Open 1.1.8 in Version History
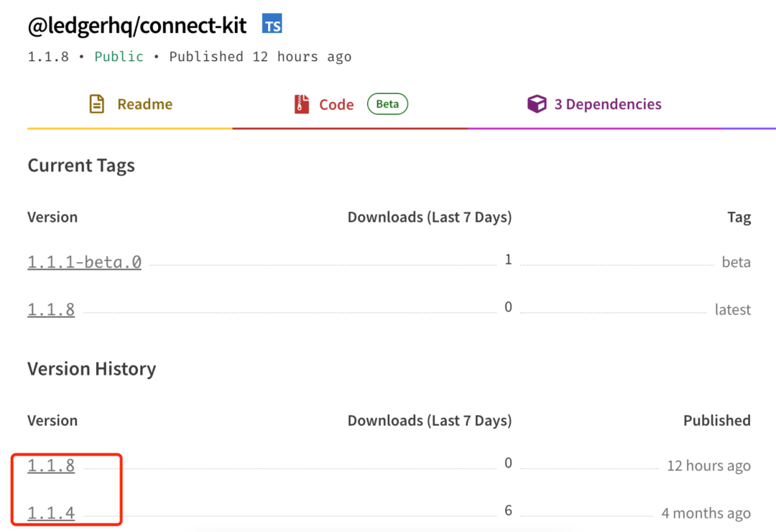776x532 pixels. click(51, 465)
